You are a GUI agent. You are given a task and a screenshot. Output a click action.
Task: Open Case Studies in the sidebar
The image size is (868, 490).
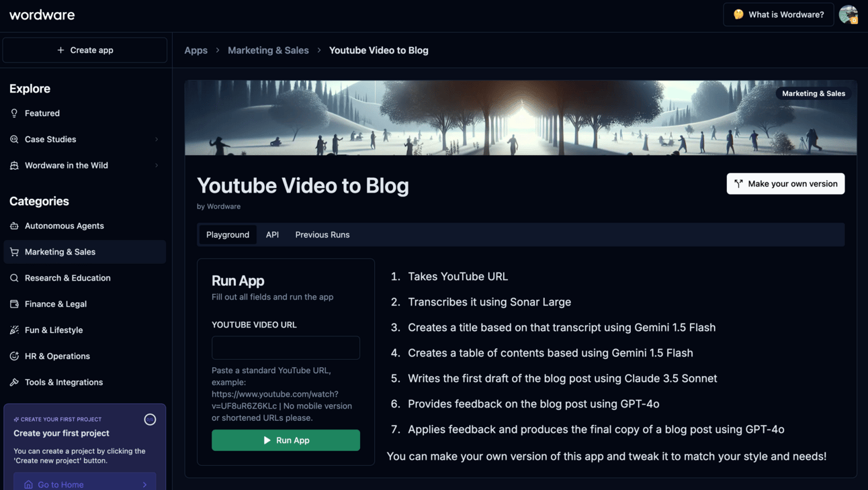[x=85, y=140]
